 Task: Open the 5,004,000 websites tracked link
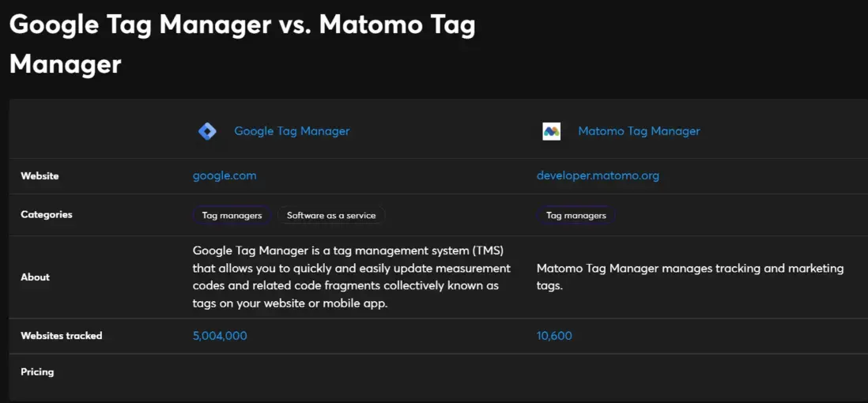[220, 336]
